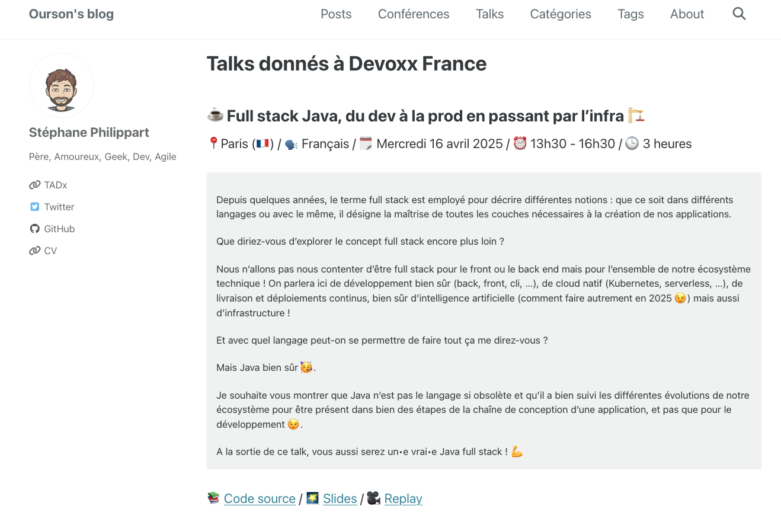Open the Slides link
Image resolution: width=781 pixels, height=532 pixels.
pos(340,499)
